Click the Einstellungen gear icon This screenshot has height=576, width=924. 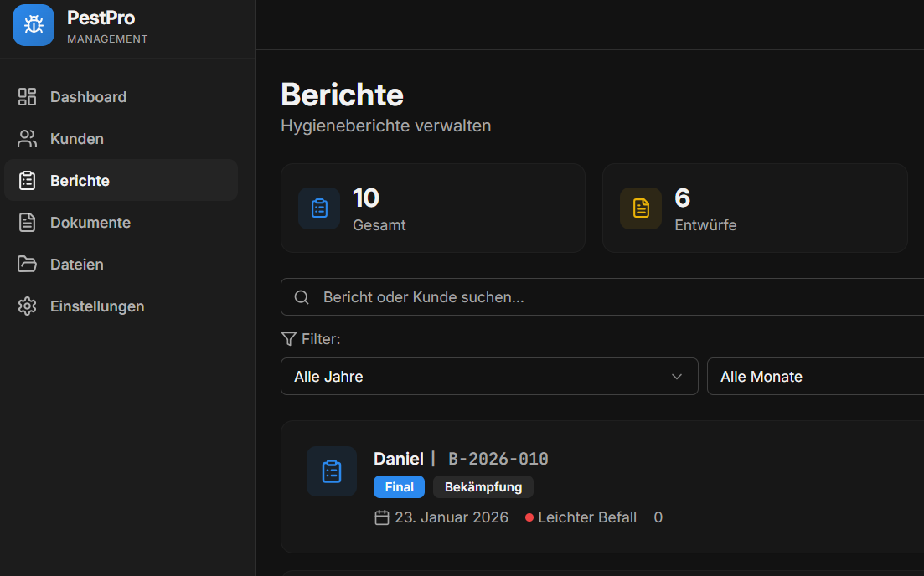(28, 306)
